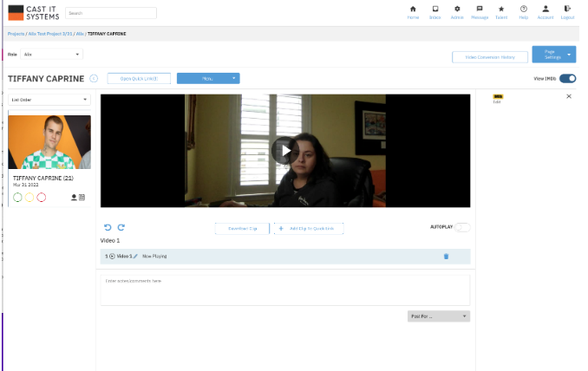
Task: Click the notes list icon on talent card
Action: click(x=82, y=197)
